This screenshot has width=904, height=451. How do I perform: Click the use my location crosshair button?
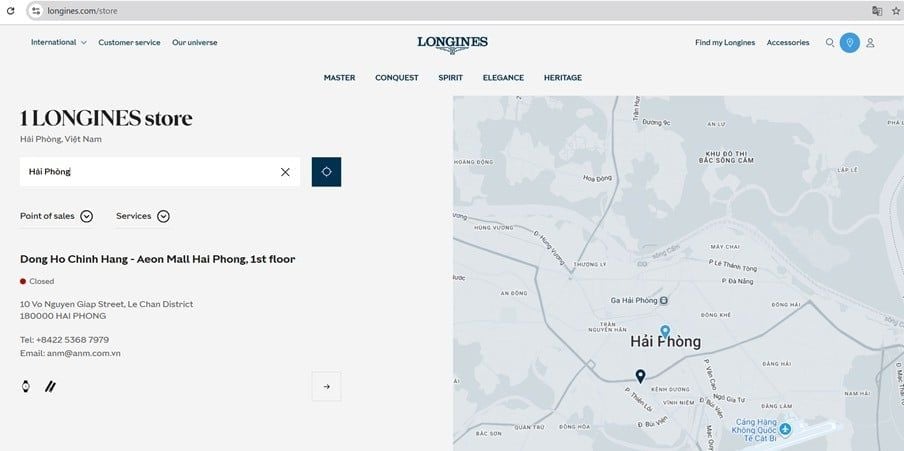326,172
